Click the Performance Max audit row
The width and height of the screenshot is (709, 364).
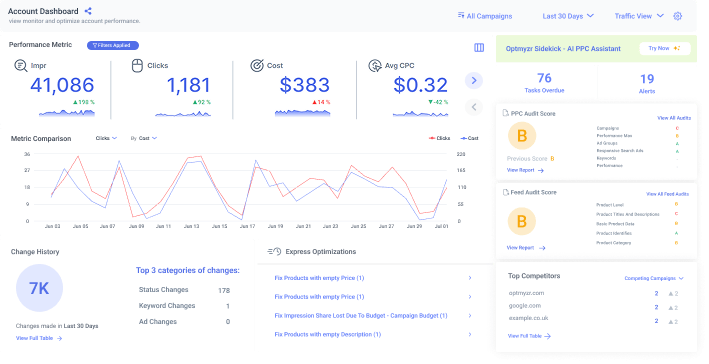[638, 136]
